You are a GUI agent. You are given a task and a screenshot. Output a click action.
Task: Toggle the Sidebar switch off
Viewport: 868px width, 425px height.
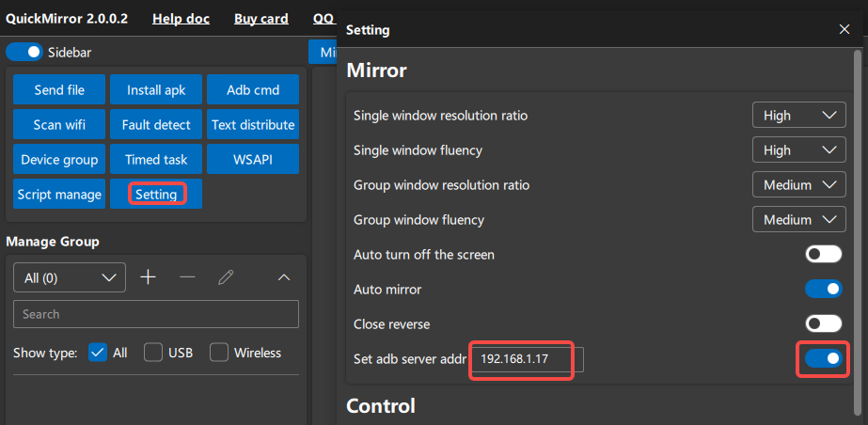[x=24, y=52]
